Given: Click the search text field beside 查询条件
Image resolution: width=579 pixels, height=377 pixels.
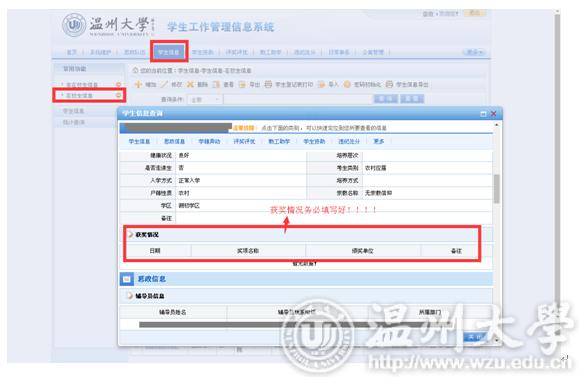Looking at the screenshot, I should (x=298, y=99).
